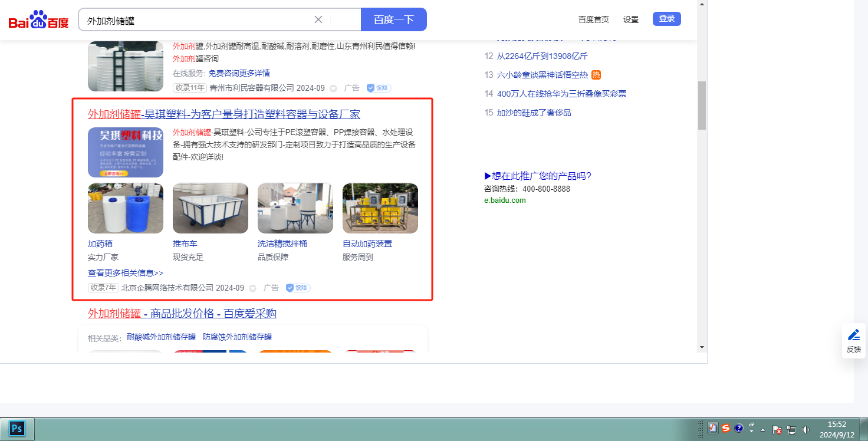Open the Action Center flag icon
Screen dimensions: 868x441
(x=777, y=430)
